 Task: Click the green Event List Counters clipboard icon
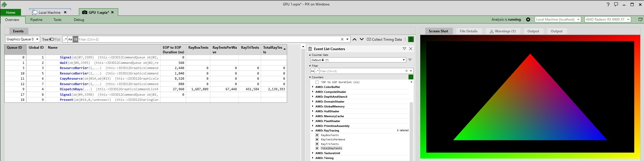click(411, 40)
